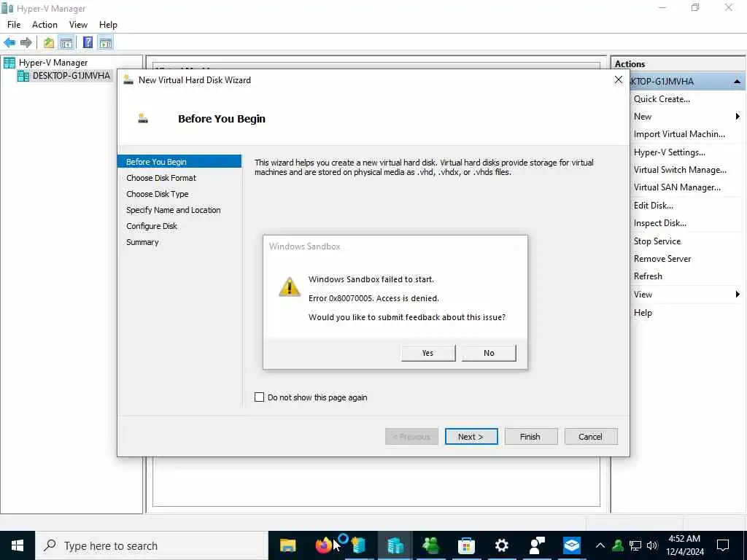
Task: Click the gray Forward arrow in toolbar
Action: tap(26, 43)
